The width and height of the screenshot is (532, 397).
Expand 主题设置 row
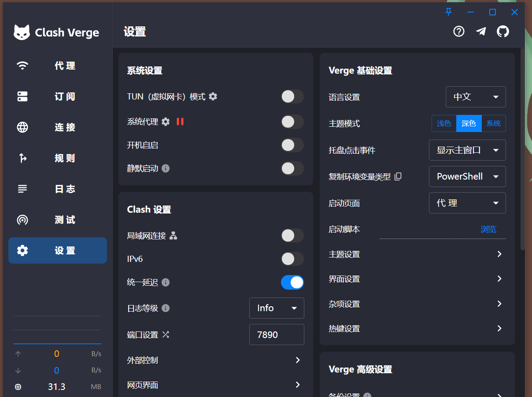tap(417, 254)
